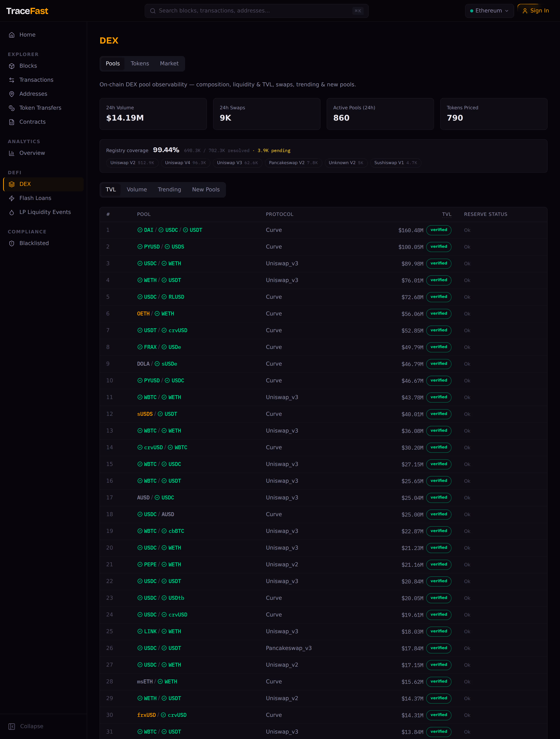Click the DEX layers icon
The image size is (560, 739).
coord(12,184)
